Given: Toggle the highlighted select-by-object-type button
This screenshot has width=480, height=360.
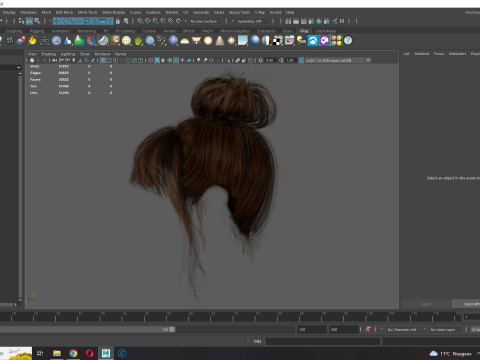Looking at the screenshot, I should pyautogui.click(x=29, y=21).
